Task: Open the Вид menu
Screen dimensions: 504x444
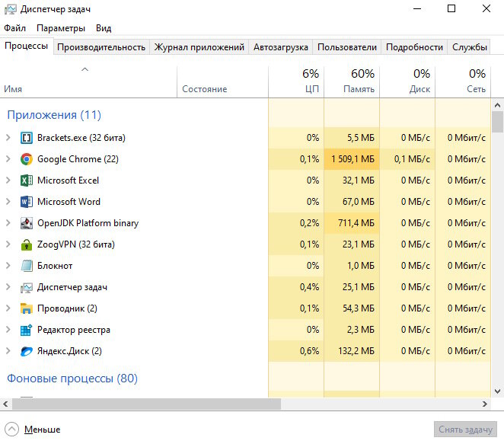Action: pos(104,28)
